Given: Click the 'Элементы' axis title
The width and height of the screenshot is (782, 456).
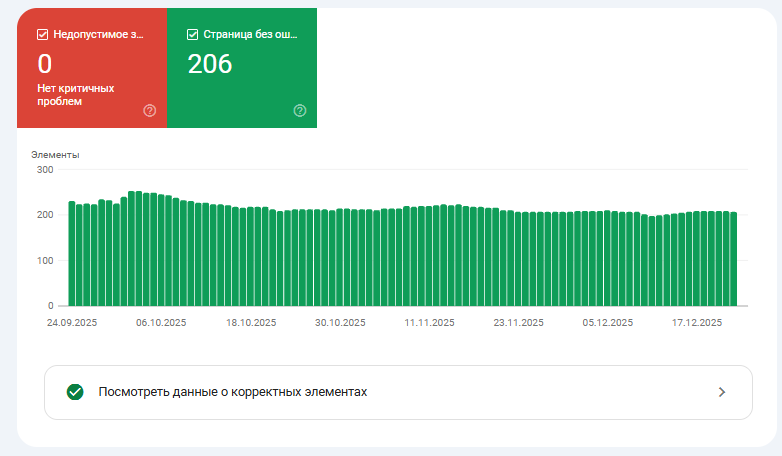Looking at the screenshot, I should click(55, 154).
